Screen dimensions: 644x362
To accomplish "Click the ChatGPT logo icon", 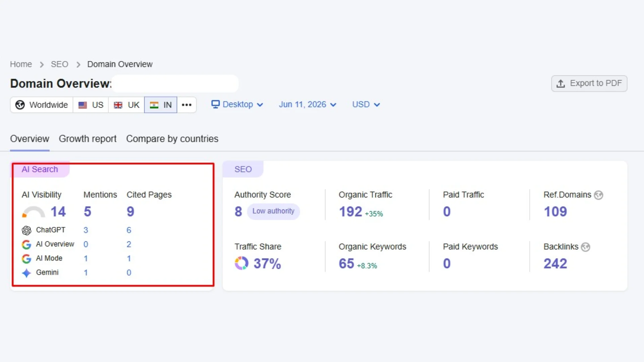I will click(x=26, y=230).
